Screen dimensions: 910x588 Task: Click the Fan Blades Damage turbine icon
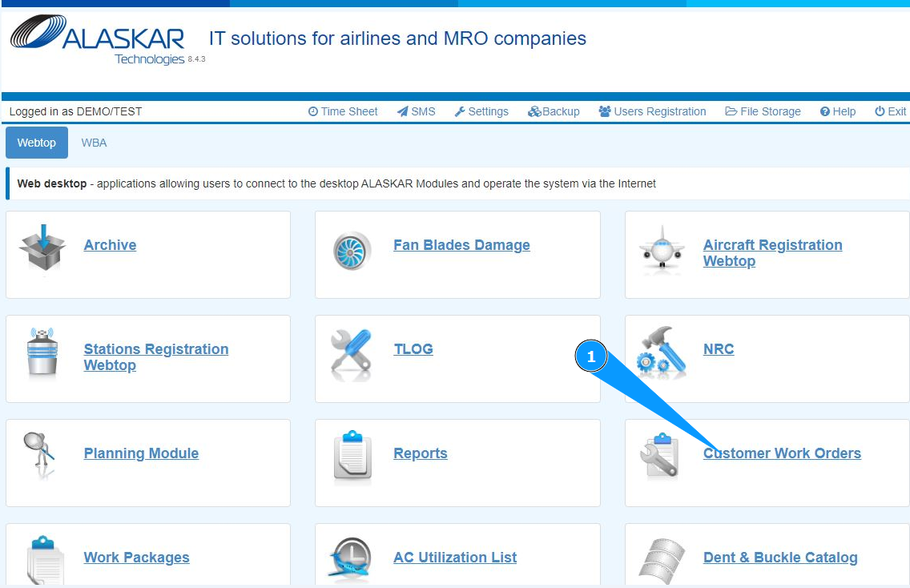coord(352,252)
